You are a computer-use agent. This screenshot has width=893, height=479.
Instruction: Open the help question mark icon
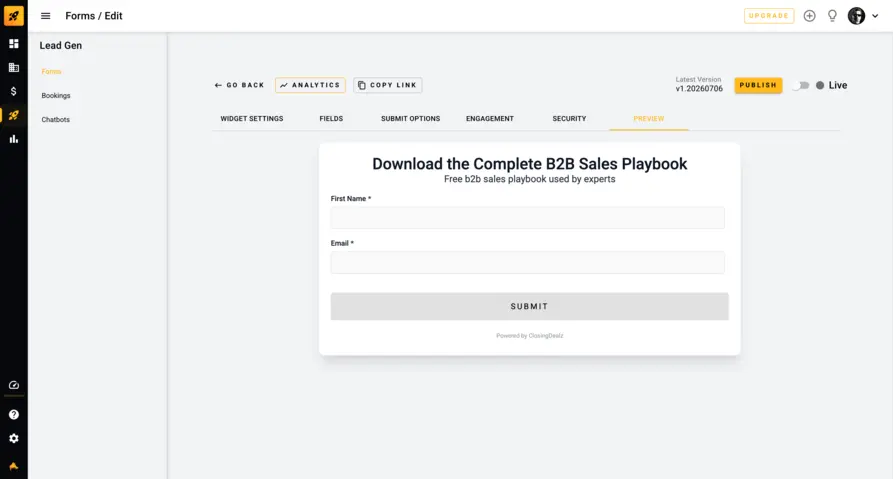click(x=14, y=415)
